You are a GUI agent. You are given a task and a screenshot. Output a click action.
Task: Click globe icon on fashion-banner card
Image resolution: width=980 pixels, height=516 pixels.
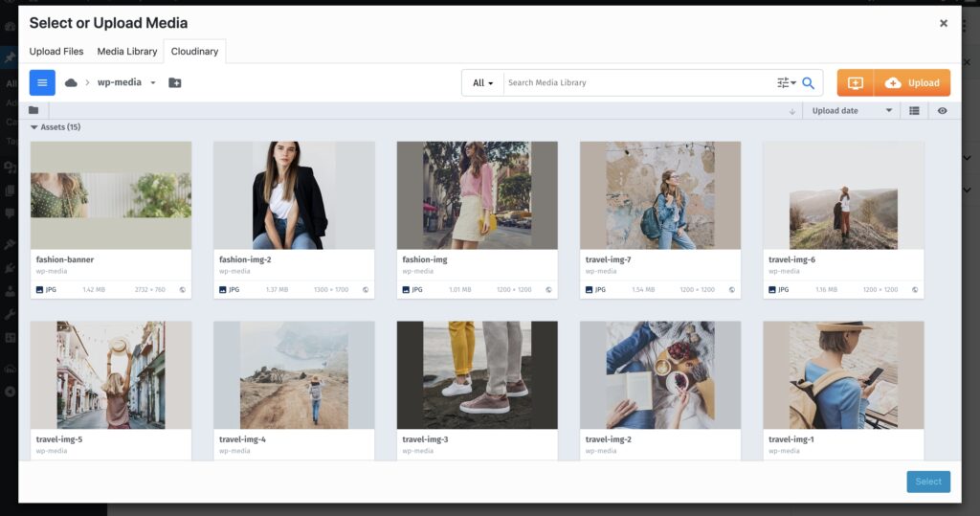(x=183, y=289)
